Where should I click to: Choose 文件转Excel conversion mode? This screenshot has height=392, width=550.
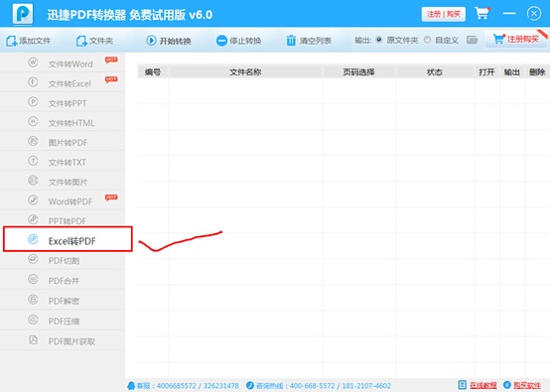click(63, 82)
